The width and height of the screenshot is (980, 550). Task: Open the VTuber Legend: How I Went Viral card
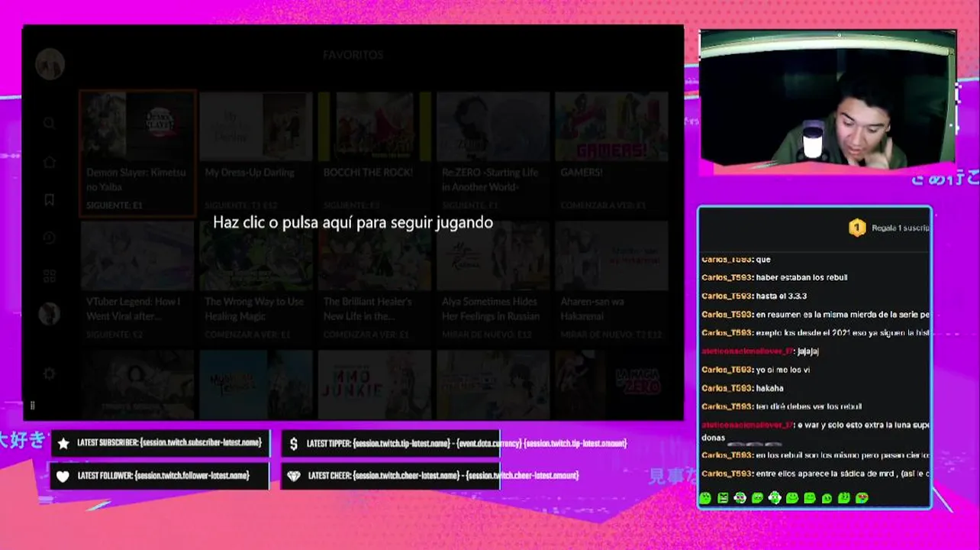coord(137,281)
